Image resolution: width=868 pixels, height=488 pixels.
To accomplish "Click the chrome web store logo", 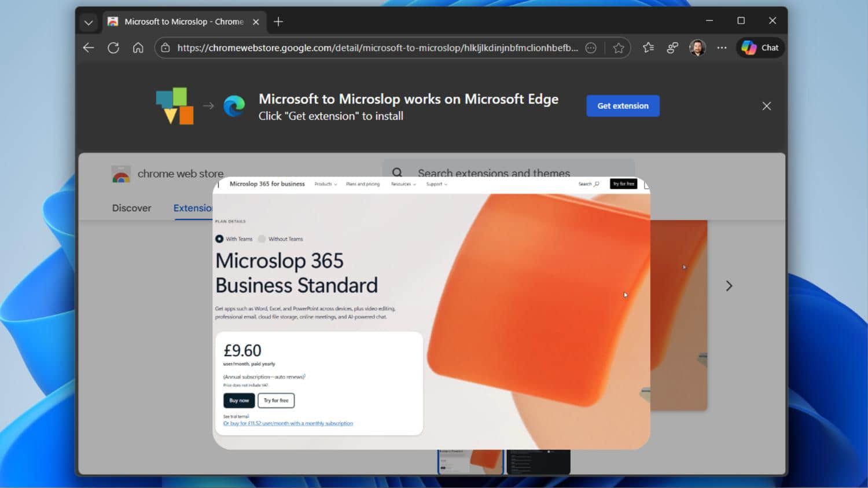I will (121, 174).
